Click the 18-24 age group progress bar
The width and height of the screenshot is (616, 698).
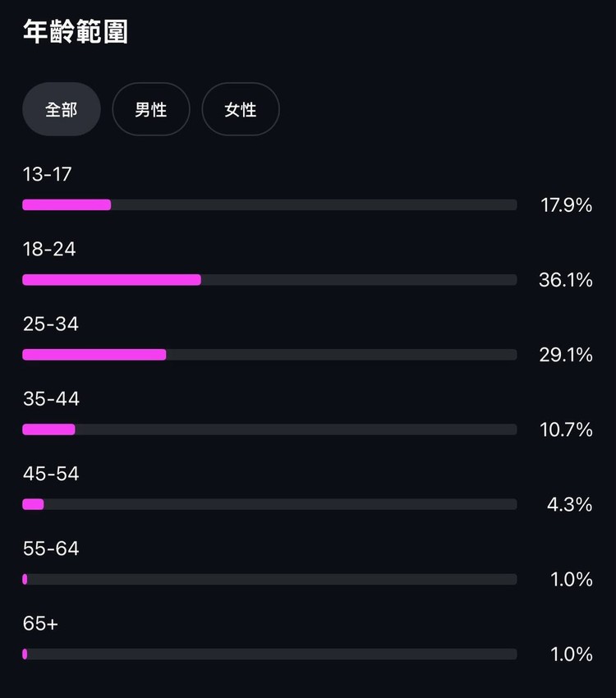tap(269, 279)
